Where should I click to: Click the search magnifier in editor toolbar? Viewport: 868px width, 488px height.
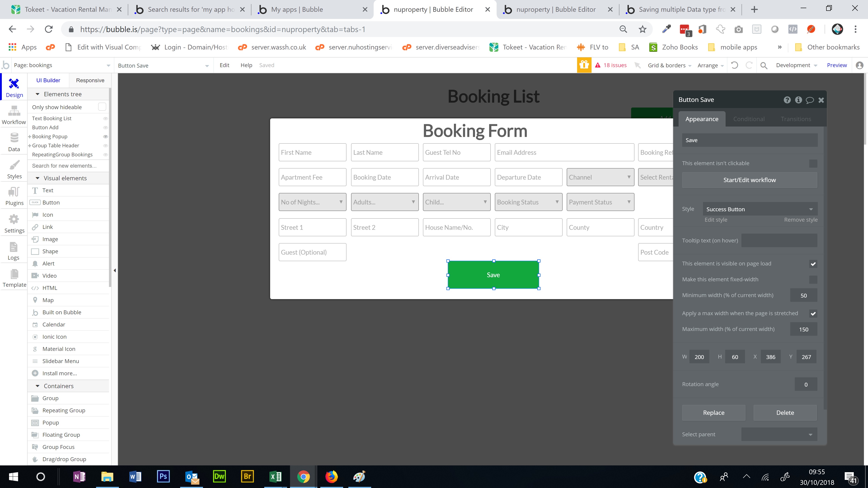click(x=764, y=65)
